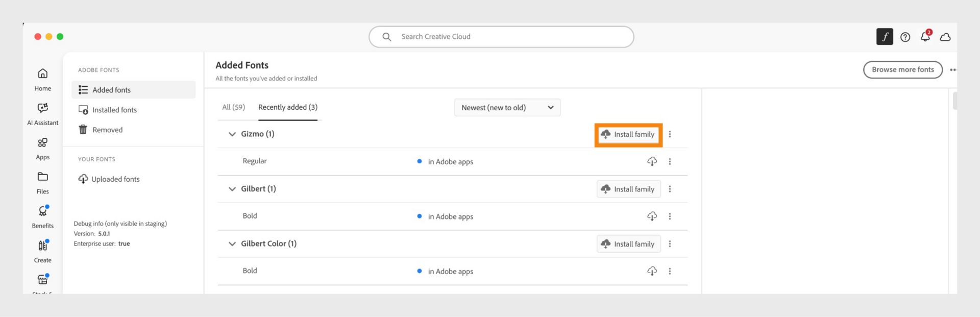Install Gilbert Bold font via cloud icon
Image resolution: width=980 pixels, height=317 pixels.
coord(652,216)
